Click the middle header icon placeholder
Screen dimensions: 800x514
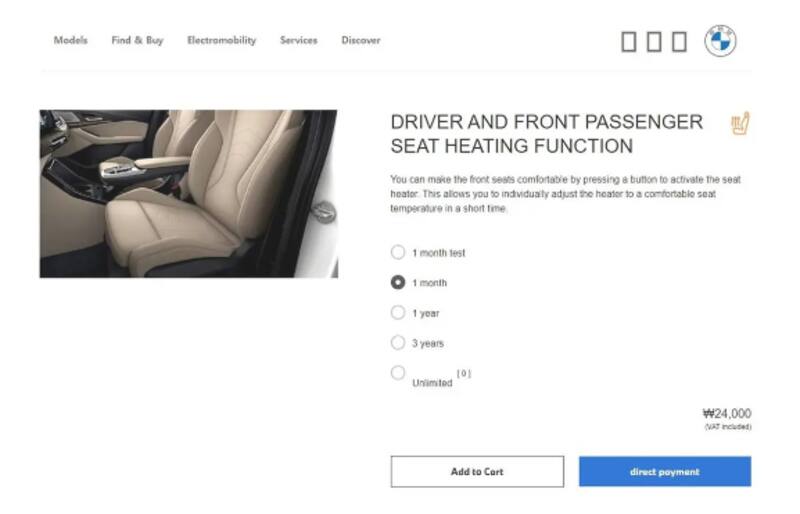[x=654, y=42]
